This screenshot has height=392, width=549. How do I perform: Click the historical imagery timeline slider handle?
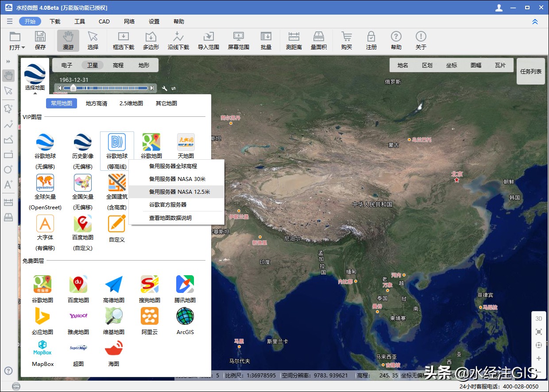73,88
